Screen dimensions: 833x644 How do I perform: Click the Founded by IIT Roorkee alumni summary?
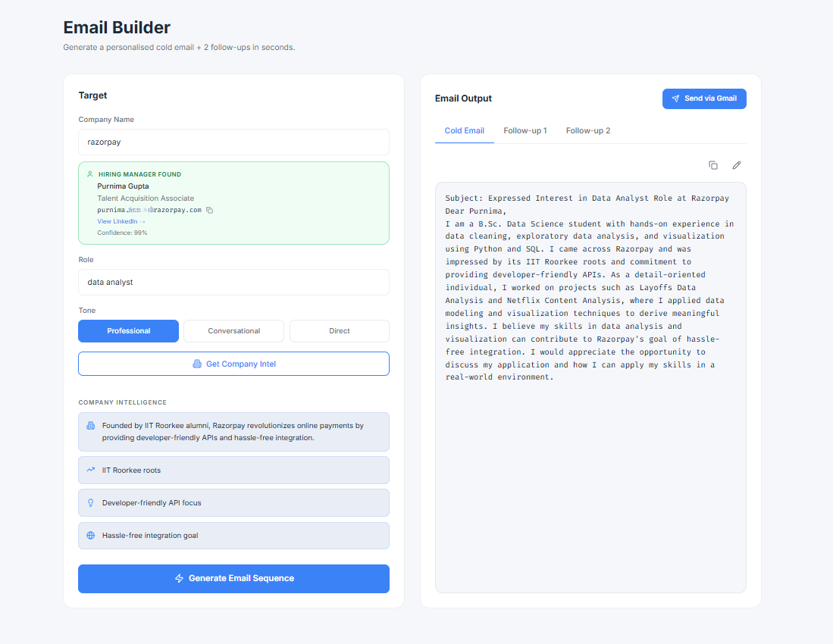point(233,432)
